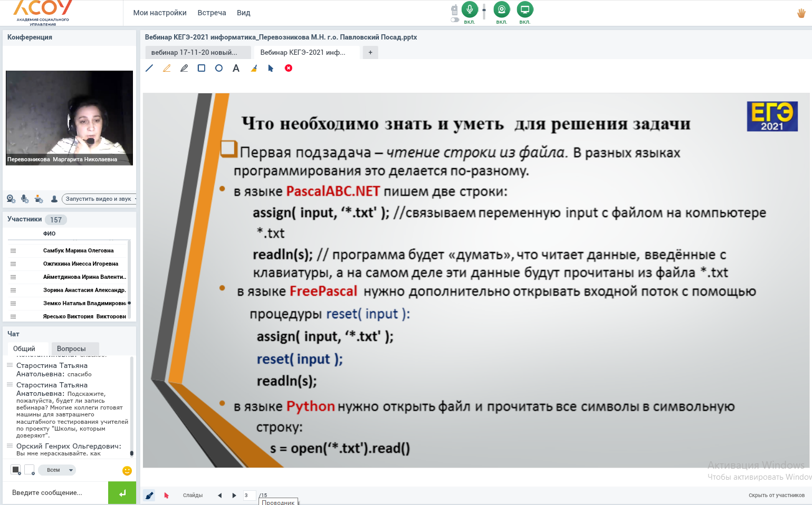Open the Запустить видео и звук dropdown

pos(99,199)
